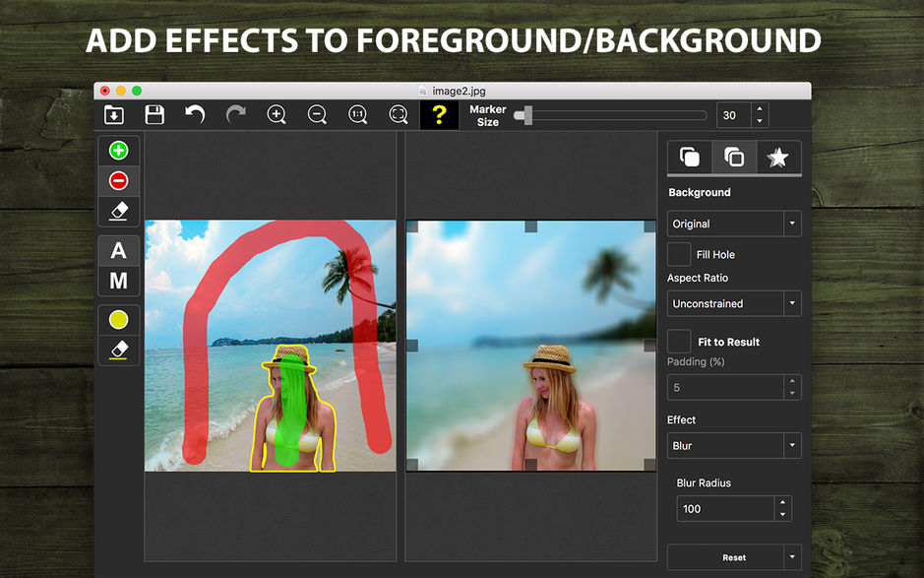Enable the Fill Hole option
This screenshot has height=578, width=924.
[x=677, y=254]
